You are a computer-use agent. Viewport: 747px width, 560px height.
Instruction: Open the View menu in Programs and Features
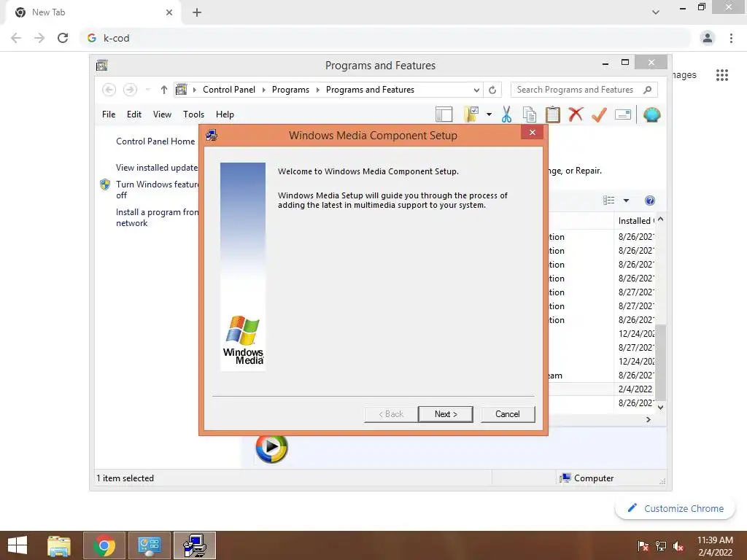click(x=162, y=114)
